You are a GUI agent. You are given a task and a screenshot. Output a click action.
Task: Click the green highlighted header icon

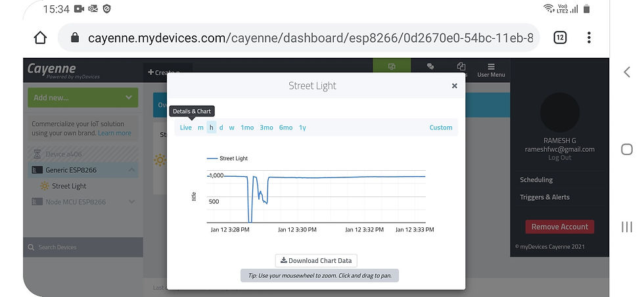point(392,66)
